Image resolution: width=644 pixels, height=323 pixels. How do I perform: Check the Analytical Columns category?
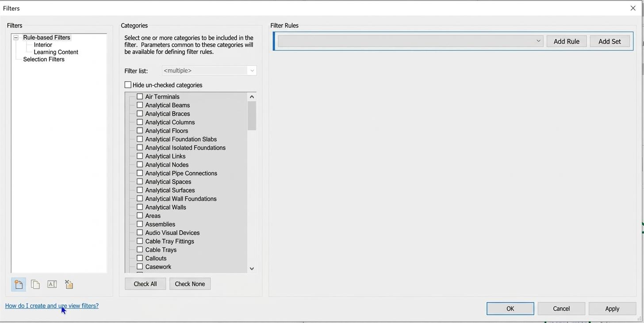click(x=140, y=122)
